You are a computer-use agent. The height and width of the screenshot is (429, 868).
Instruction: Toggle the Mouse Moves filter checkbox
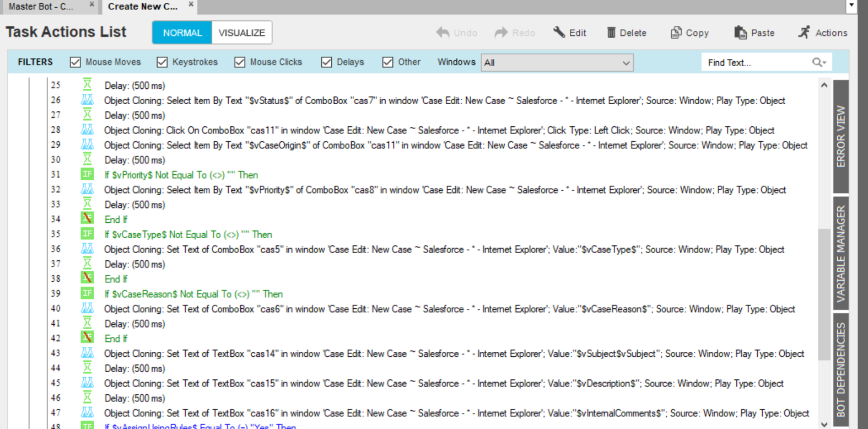76,62
